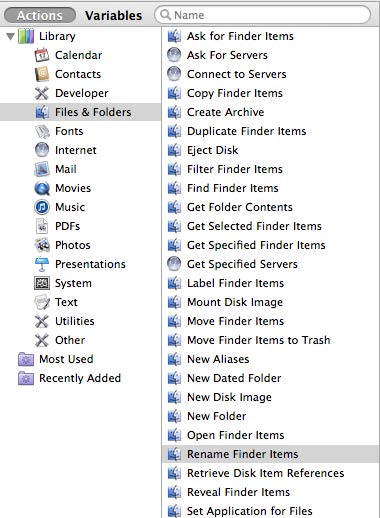380x518 pixels.
Task: Switch to the Variables tab
Action: [x=113, y=15]
